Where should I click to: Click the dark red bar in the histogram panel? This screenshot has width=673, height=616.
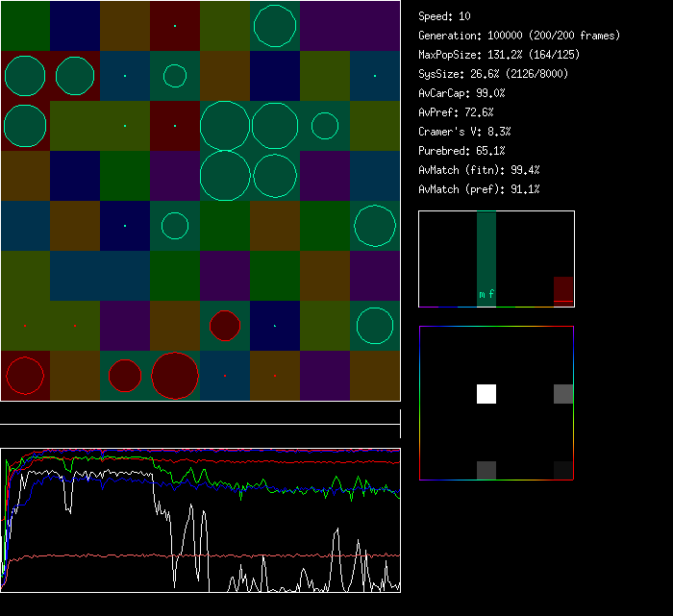(x=563, y=290)
